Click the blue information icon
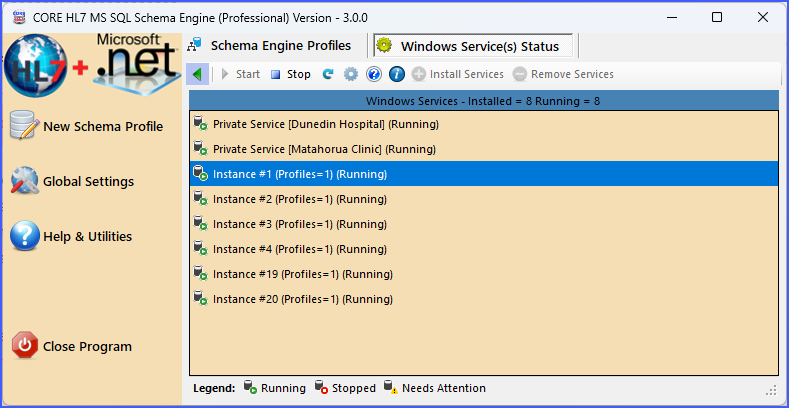This screenshot has height=408, width=789. (x=397, y=74)
